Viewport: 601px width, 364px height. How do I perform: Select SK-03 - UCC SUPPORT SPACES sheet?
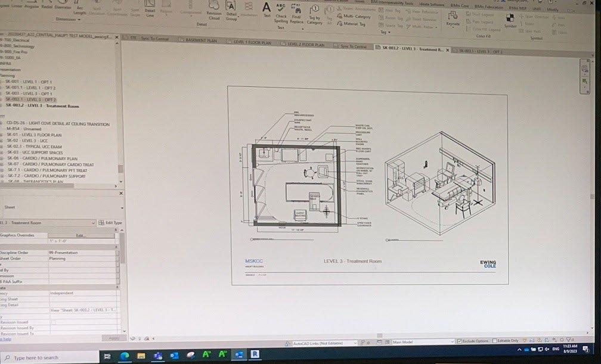(35, 153)
